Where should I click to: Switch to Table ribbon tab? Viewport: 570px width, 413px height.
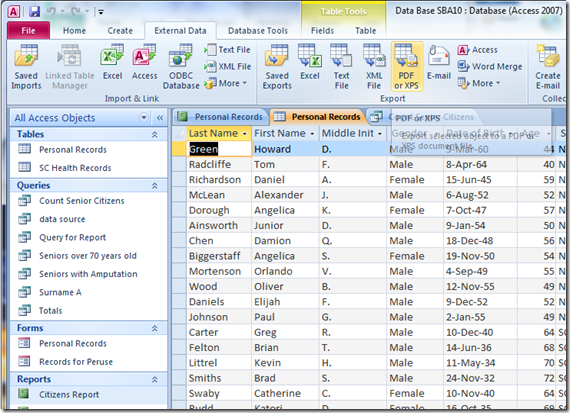(366, 31)
